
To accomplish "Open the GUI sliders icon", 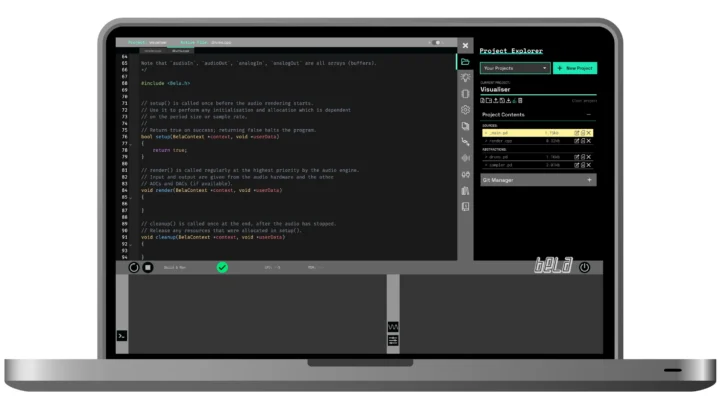I will pos(393,341).
